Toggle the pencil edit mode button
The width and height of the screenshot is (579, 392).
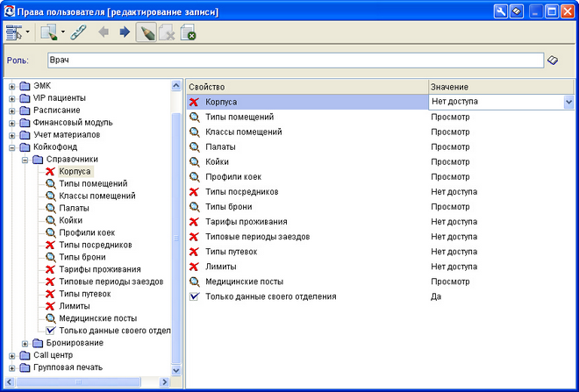[147, 32]
